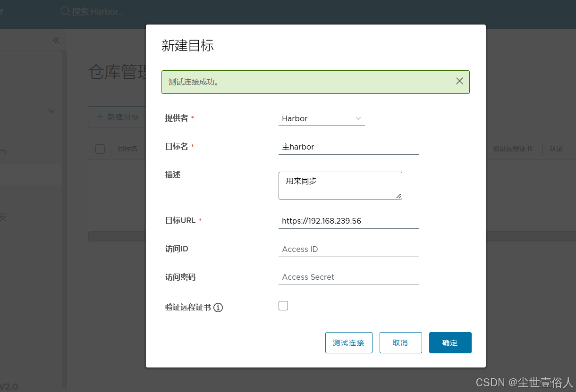Screen dimensions: 576x392
Task: Tick the select-all checkbox in the target table header
Action: click(100, 149)
